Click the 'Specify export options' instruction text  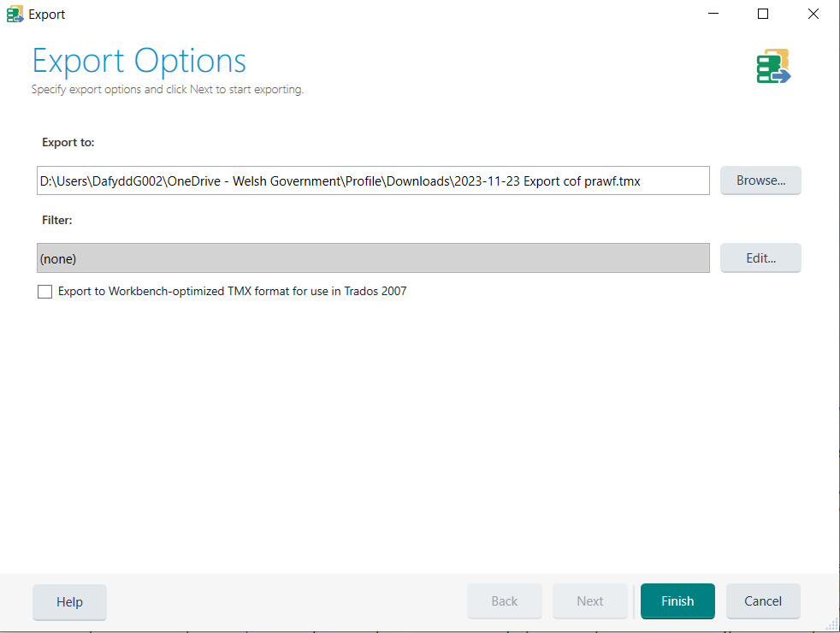tap(167, 90)
